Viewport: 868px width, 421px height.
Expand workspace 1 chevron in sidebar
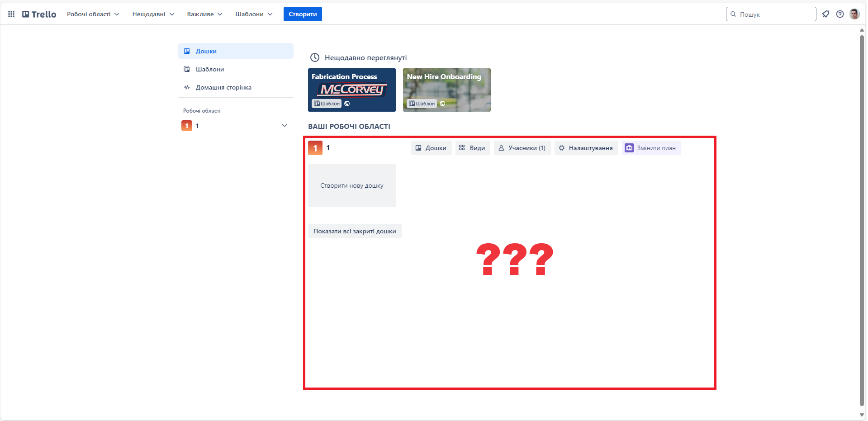285,126
